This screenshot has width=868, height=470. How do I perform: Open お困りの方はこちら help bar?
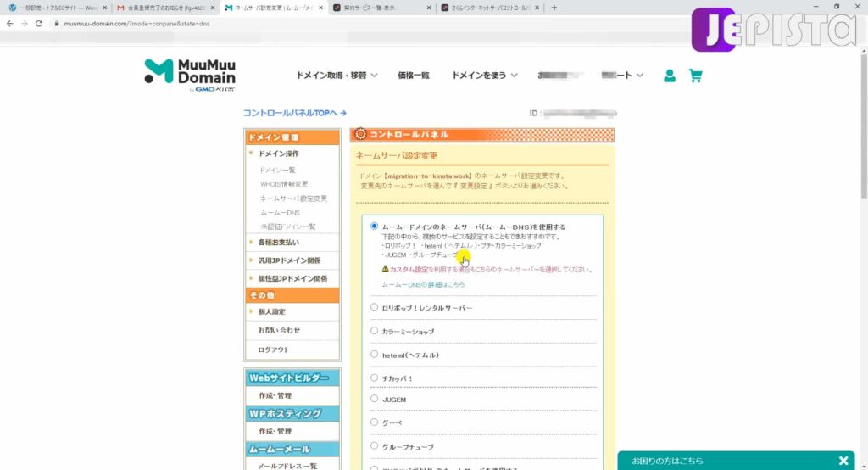click(x=667, y=461)
